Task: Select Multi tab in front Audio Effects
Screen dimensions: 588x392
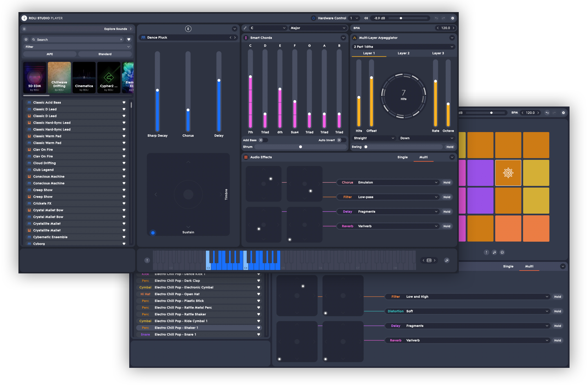Action: click(x=423, y=157)
